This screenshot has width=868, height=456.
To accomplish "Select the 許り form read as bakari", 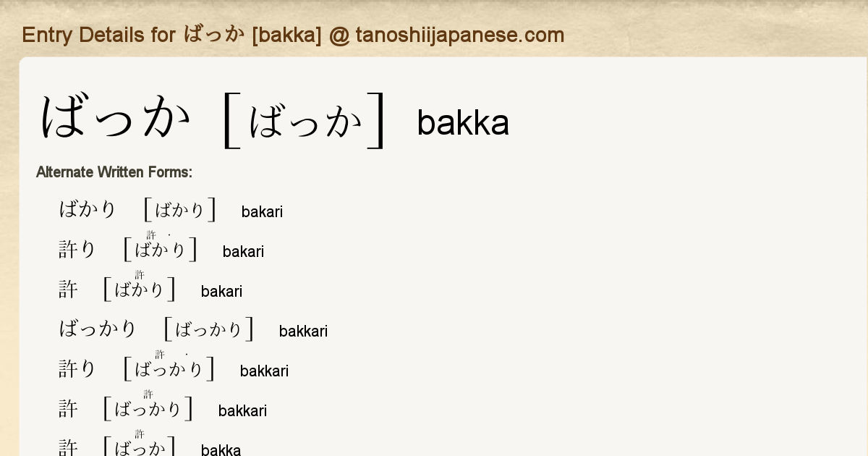I will point(77,250).
